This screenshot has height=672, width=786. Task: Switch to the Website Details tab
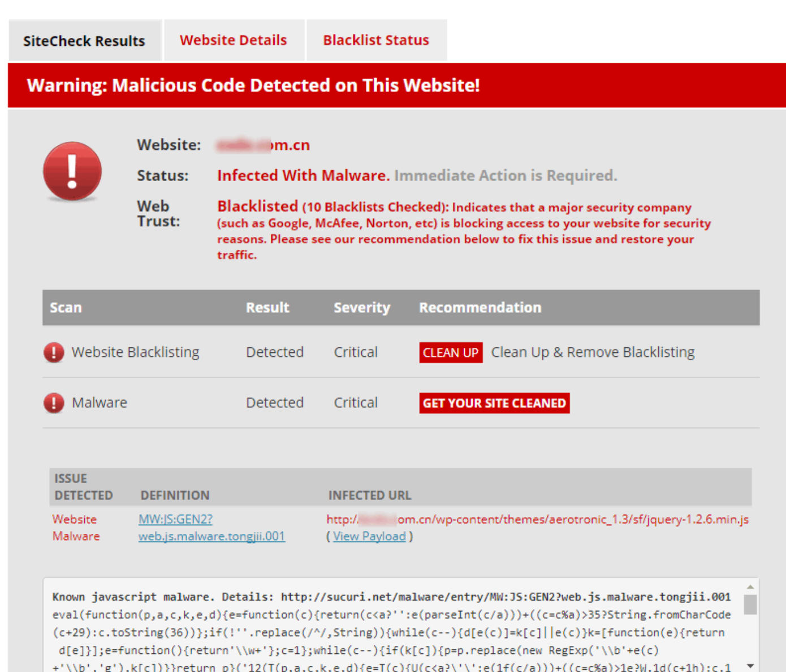pos(234,40)
